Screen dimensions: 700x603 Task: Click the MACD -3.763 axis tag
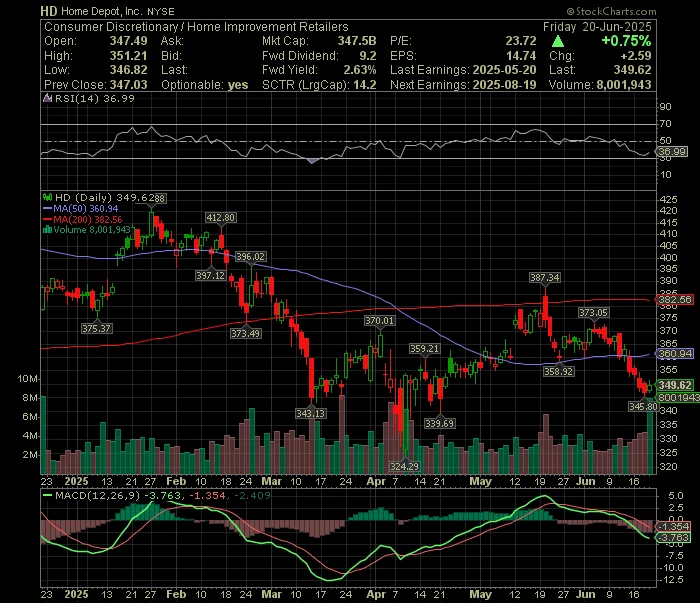[x=673, y=537]
